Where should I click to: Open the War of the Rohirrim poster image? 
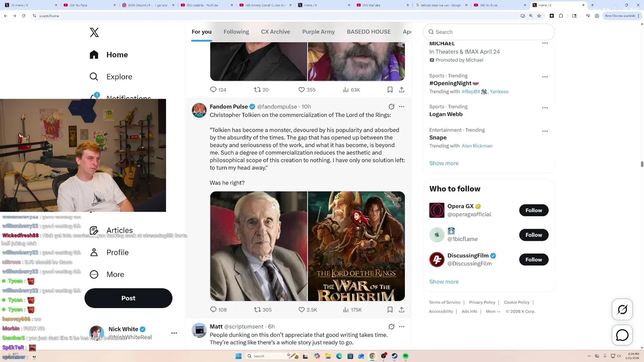click(x=356, y=246)
